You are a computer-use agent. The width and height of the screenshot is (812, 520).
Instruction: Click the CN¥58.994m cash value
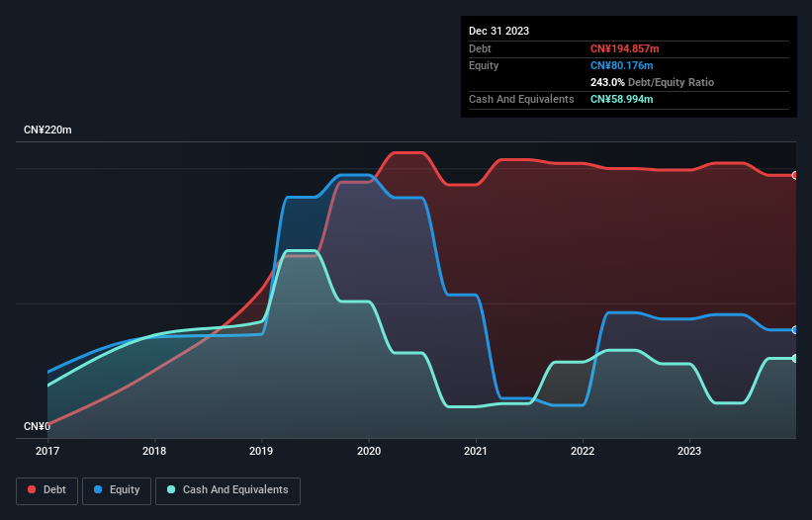[621, 99]
